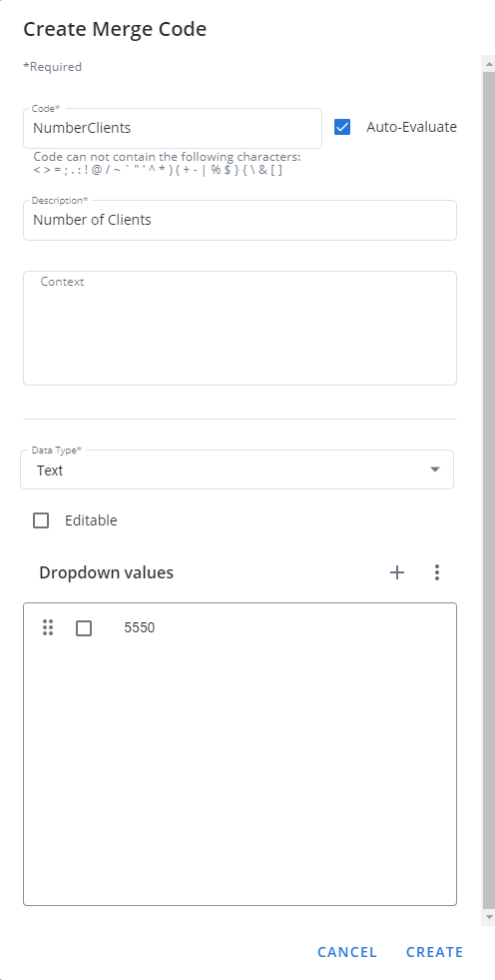Click the Editable label text

point(91,520)
